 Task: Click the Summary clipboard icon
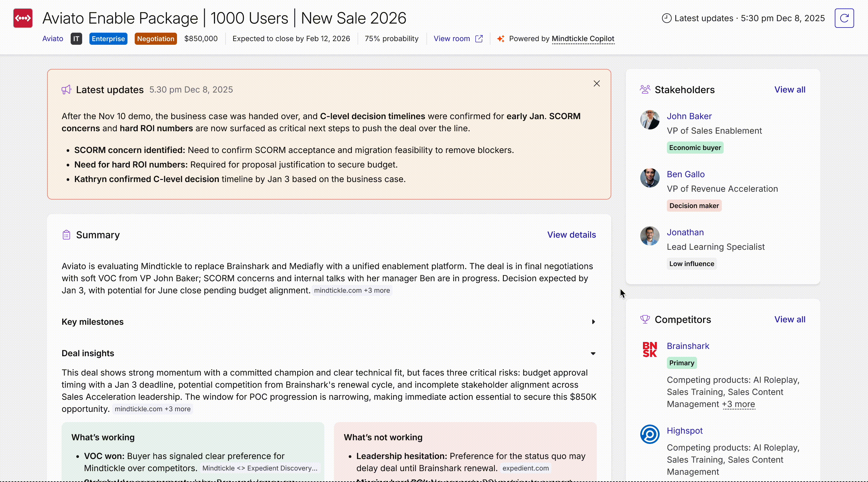[x=66, y=235]
